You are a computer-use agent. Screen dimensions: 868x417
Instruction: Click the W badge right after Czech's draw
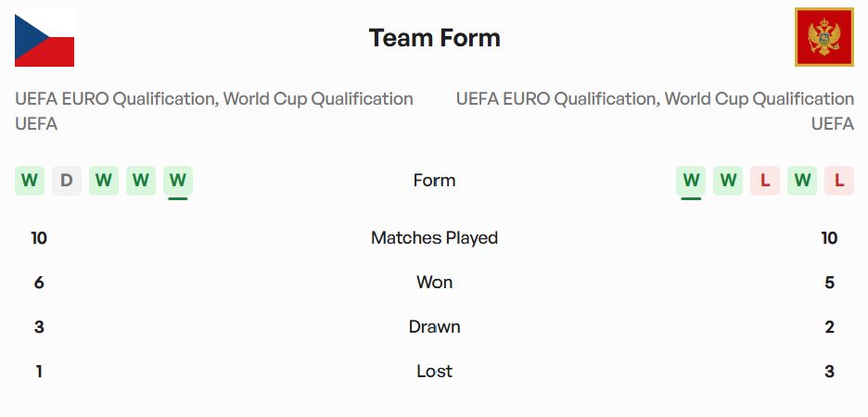[104, 180]
